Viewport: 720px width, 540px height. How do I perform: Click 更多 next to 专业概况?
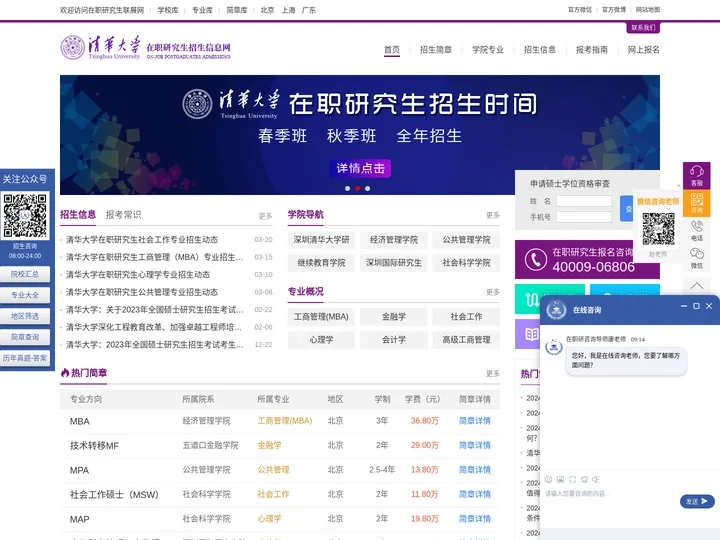pyautogui.click(x=493, y=292)
